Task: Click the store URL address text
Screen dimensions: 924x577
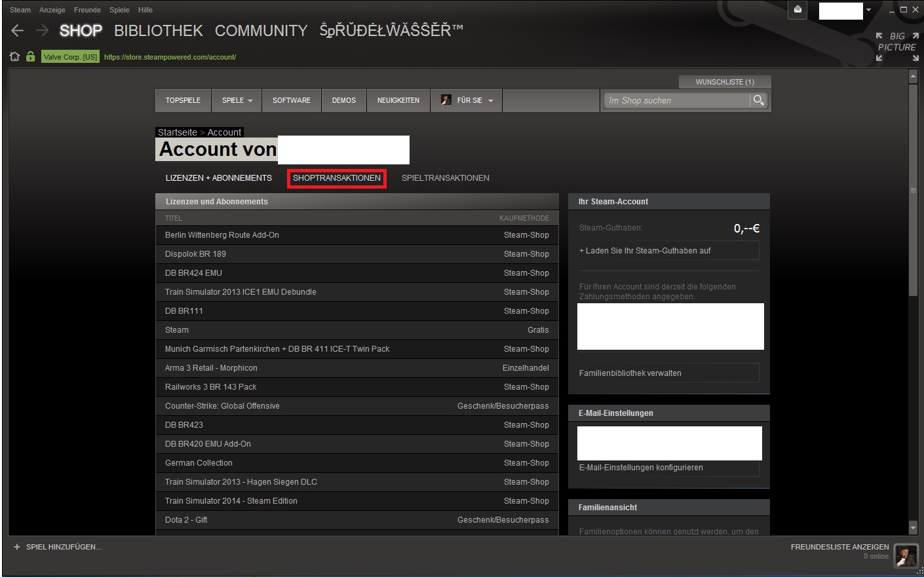Action: pyautogui.click(x=170, y=57)
